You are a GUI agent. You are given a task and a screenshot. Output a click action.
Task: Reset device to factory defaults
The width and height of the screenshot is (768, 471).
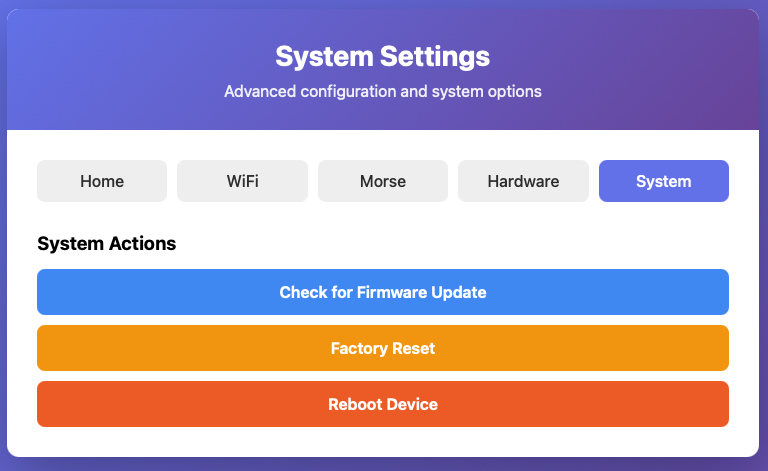pyautogui.click(x=383, y=348)
